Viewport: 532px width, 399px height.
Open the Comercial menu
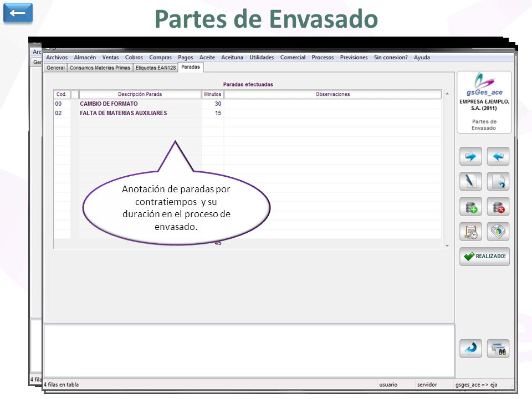(293, 57)
